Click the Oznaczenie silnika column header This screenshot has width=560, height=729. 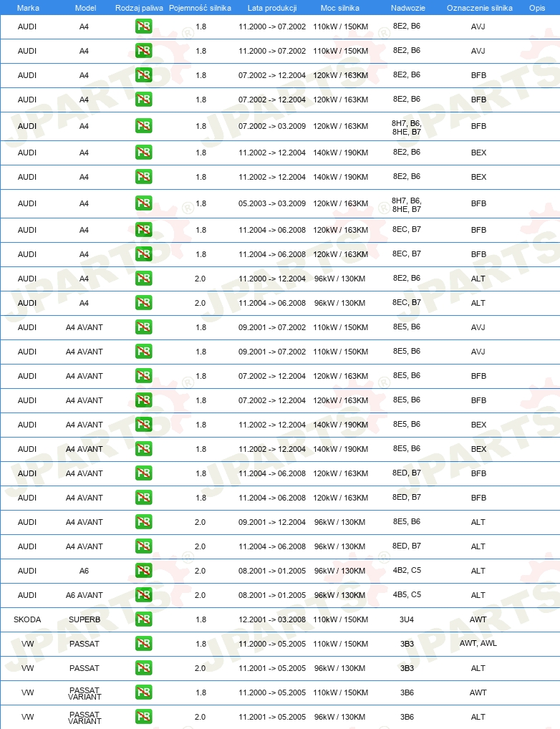coord(480,8)
